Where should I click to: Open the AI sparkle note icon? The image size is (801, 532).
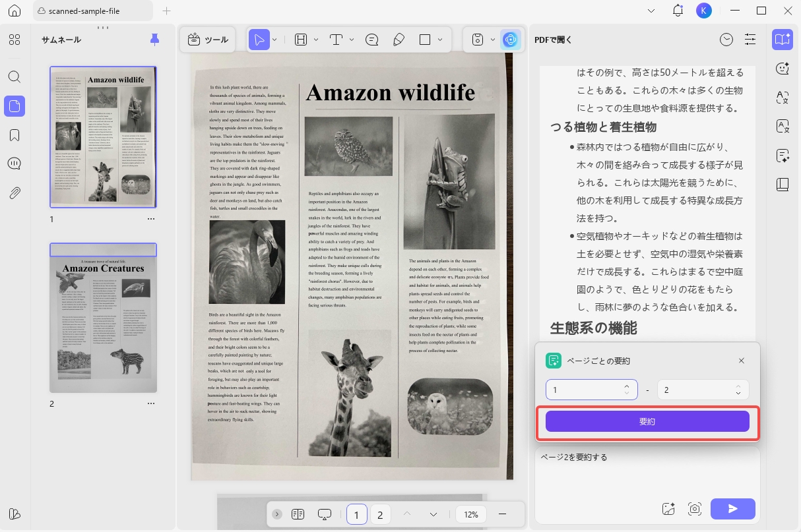(x=783, y=156)
